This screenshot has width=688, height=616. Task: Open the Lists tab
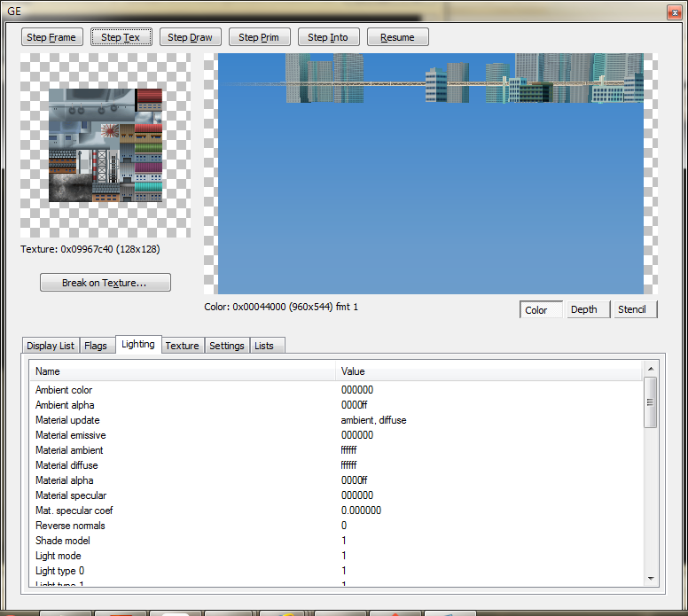click(x=264, y=346)
